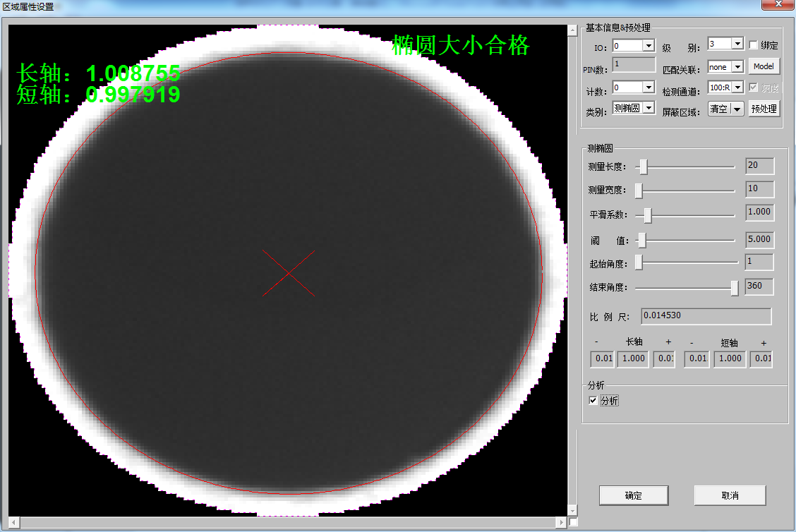
Task: Open the 屏蔽区域 清空 dropdown
Action: click(x=726, y=109)
